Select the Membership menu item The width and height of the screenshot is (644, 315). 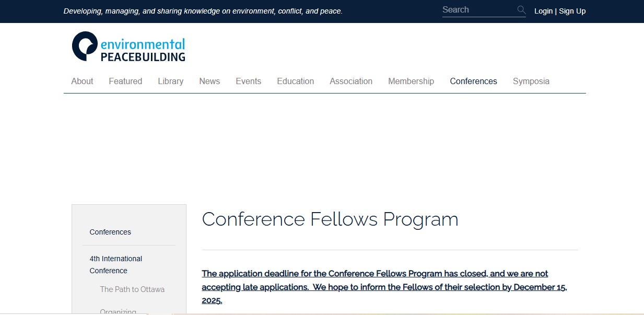tap(411, 81)
